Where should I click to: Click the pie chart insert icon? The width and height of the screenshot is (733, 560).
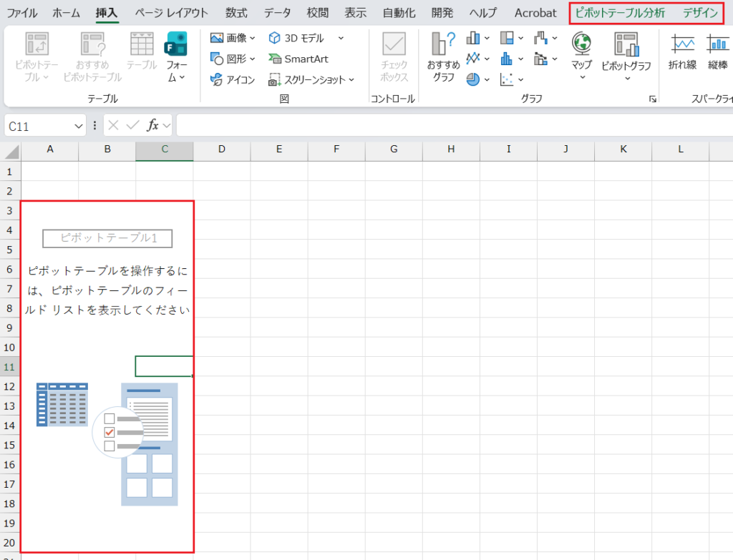coord(472,79)
